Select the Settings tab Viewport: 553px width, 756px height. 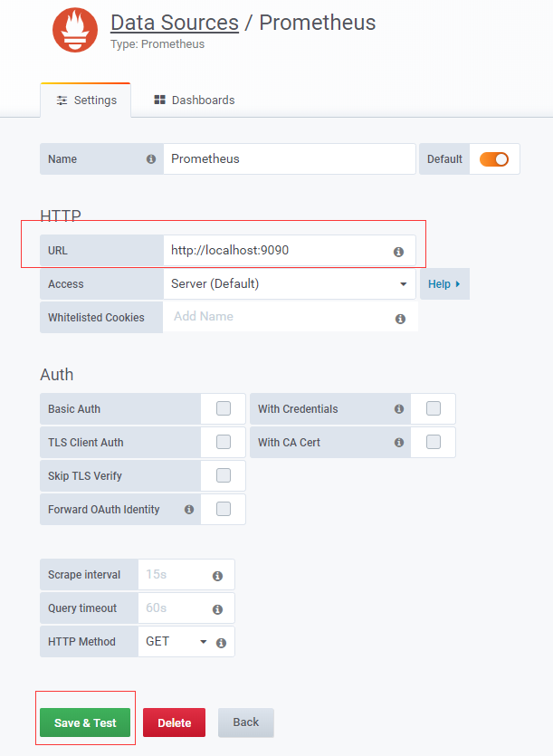(x=86, y=100)
